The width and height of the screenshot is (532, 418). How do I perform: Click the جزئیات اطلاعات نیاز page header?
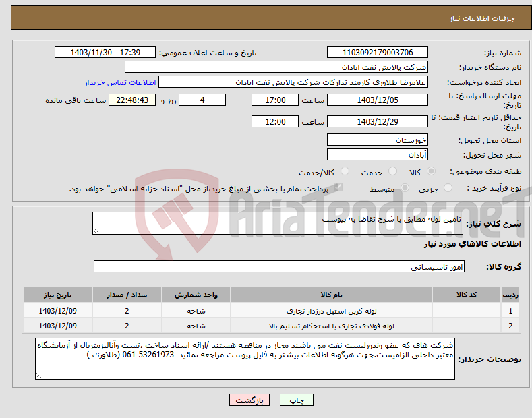tap(482, 18)
